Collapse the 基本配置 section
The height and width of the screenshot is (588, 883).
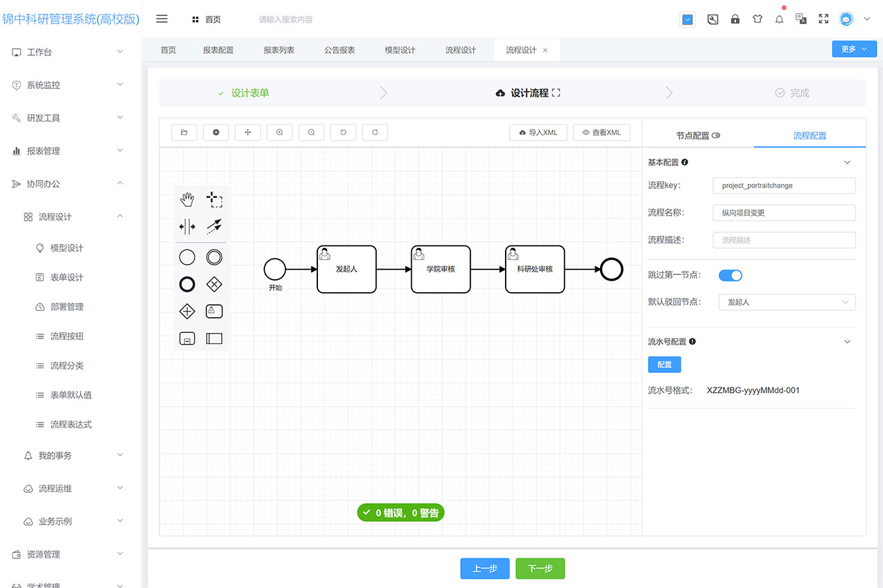847,162
